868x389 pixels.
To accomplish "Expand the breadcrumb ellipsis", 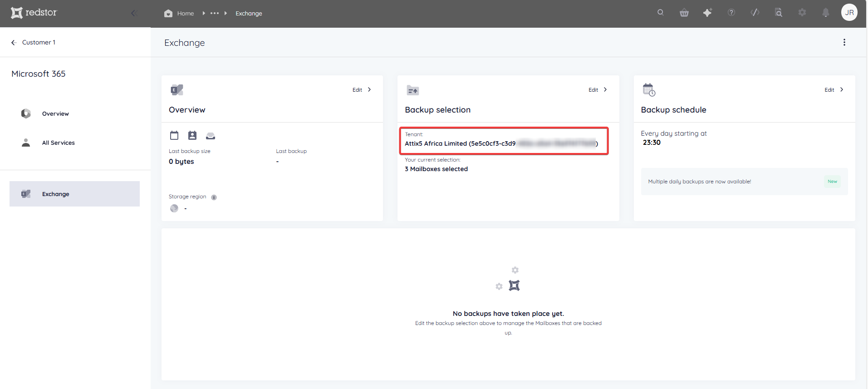I will (x=215, y=13).
